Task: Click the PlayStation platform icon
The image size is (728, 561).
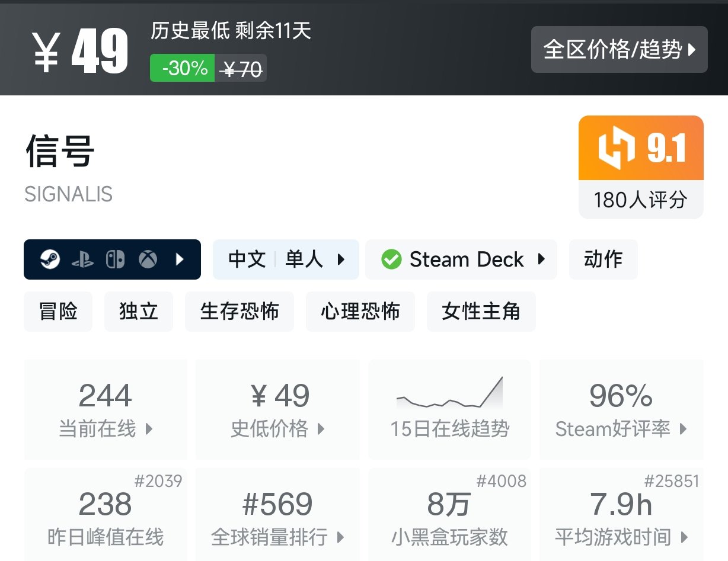Action: coord(82,259)
